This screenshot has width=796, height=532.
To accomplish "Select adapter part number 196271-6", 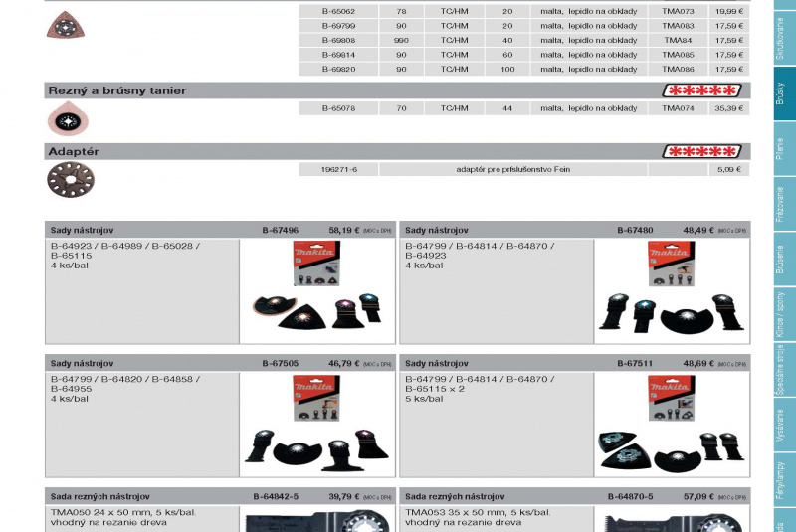I will [338, 169].
